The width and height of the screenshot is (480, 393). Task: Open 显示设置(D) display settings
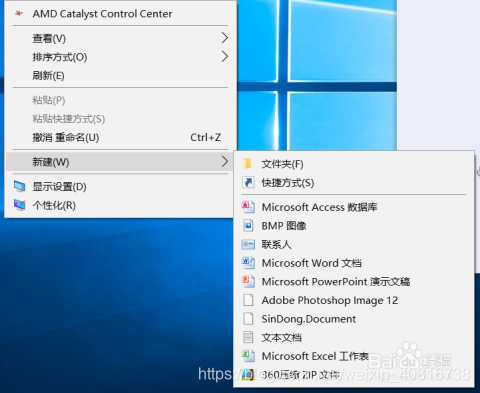(x=120, y=186)
